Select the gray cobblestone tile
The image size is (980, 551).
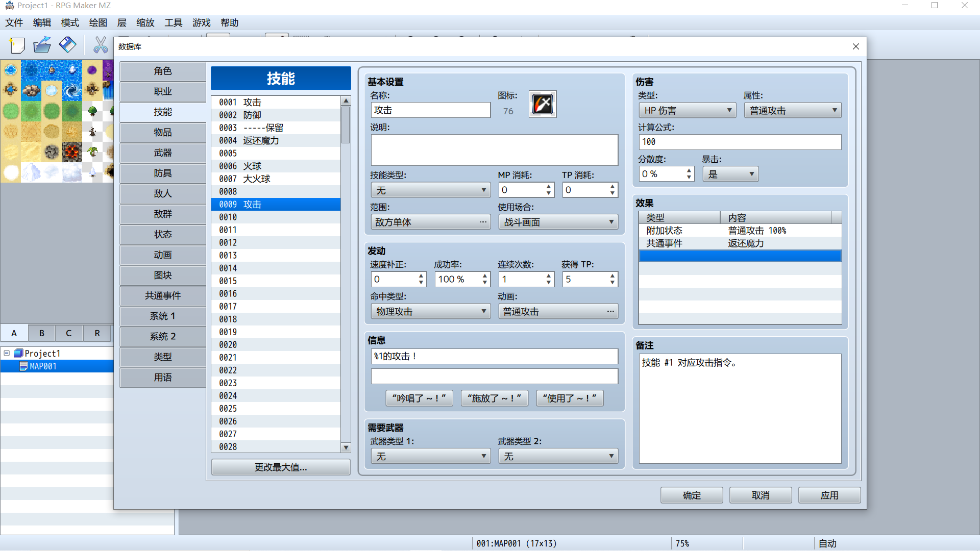(x=52, y=152)
